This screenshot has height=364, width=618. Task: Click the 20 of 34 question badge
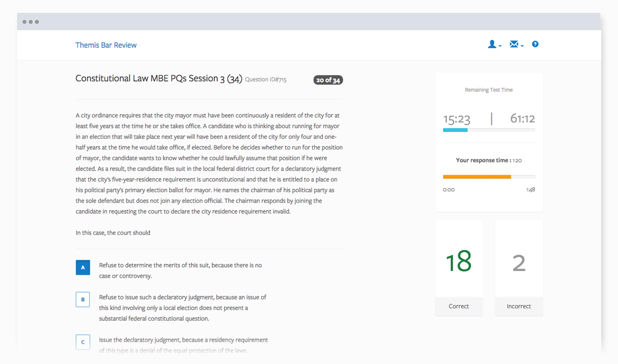tap(328, 80)
